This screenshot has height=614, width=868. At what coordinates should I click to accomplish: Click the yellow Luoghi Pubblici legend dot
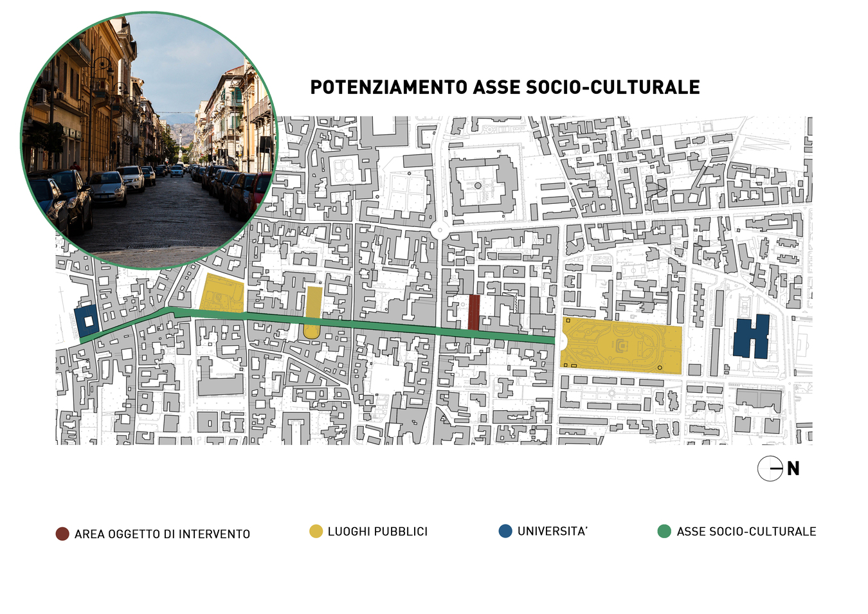coord(316,531)
